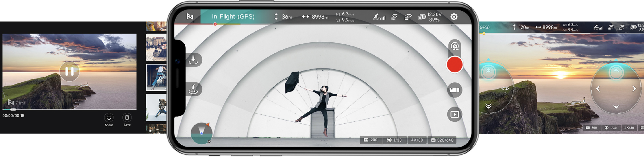The image size is (644, 158).
Task: Tap the double-chevron descend control
Action: 489,106
